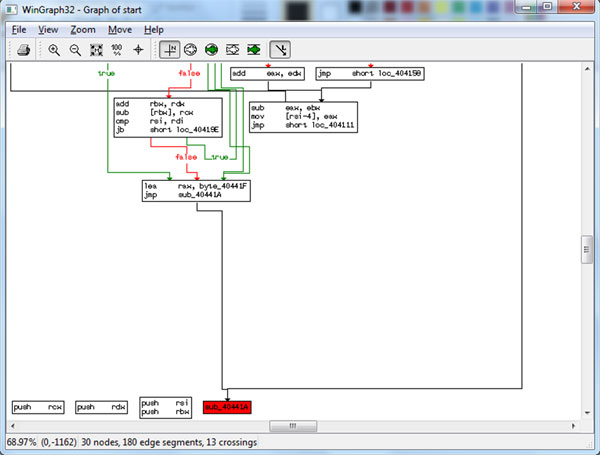The image size is (600, 455).
Task: Click the WinGraph32 title bar app icon
Action: click(12, 10)
